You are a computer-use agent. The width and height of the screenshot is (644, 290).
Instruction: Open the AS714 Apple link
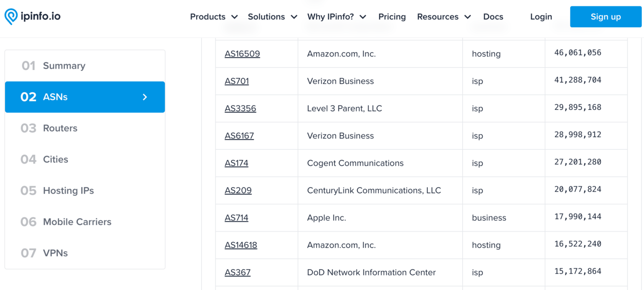(x=236, y=218)
